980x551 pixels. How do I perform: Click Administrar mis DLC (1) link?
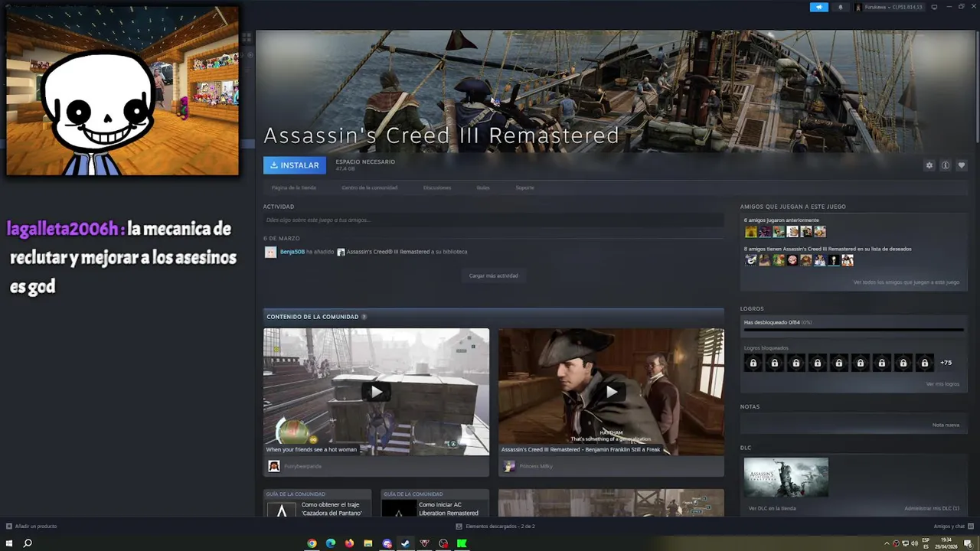[931, 508]
